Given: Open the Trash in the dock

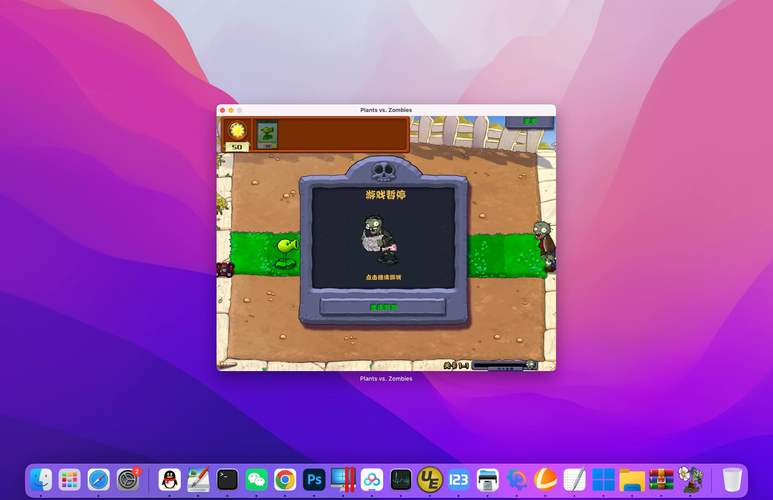Looking at the screenshot, I should [732, 479].
